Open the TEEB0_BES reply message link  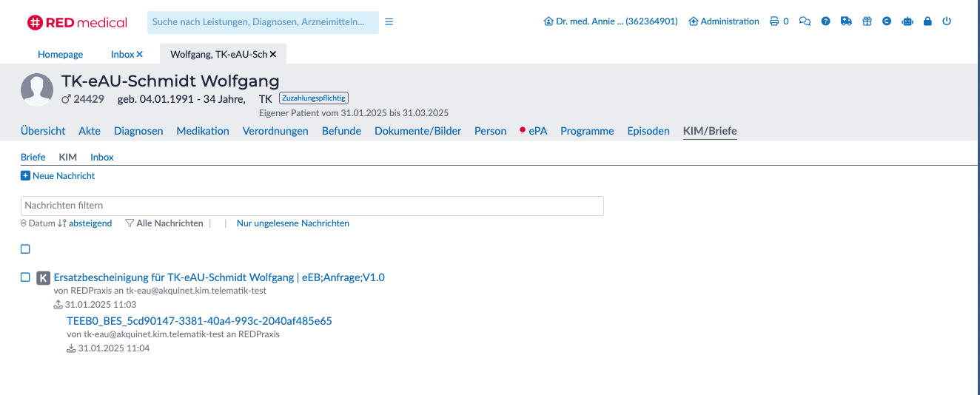(x=199, y=321)
